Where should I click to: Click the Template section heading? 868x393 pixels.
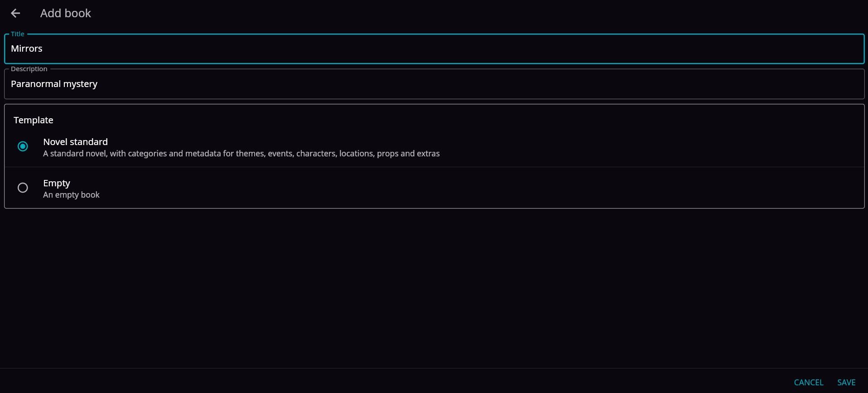pyautogui.click(x=34, y=120)
